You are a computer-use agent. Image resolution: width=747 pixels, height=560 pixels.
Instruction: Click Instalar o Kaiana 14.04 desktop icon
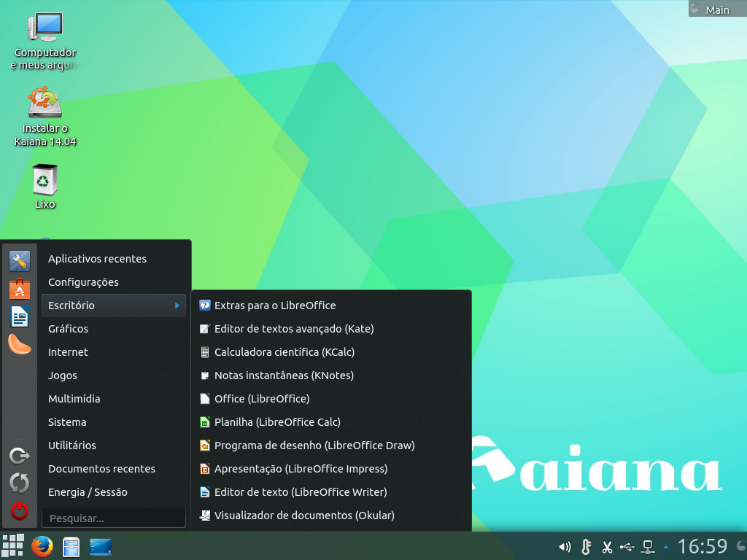tap(44, 117)
